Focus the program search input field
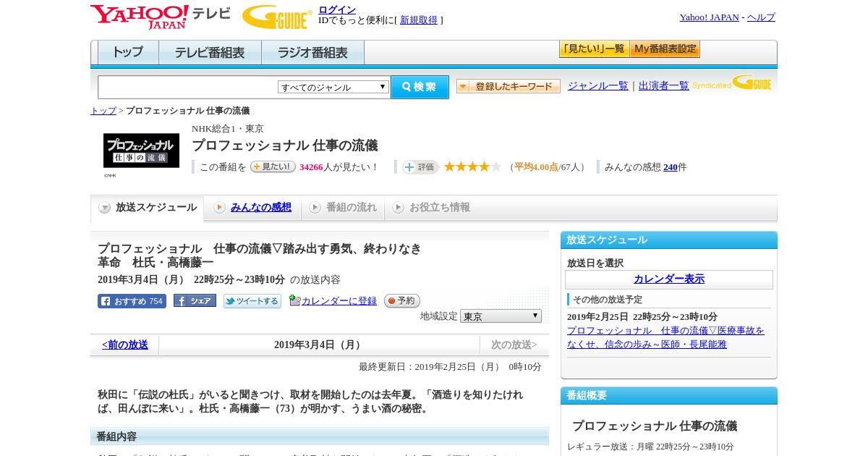 (x=187, y=87)
